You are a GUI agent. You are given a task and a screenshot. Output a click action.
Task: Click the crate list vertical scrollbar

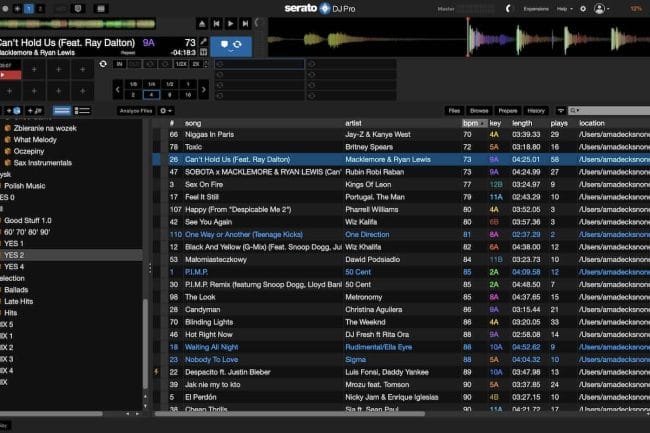145,343
